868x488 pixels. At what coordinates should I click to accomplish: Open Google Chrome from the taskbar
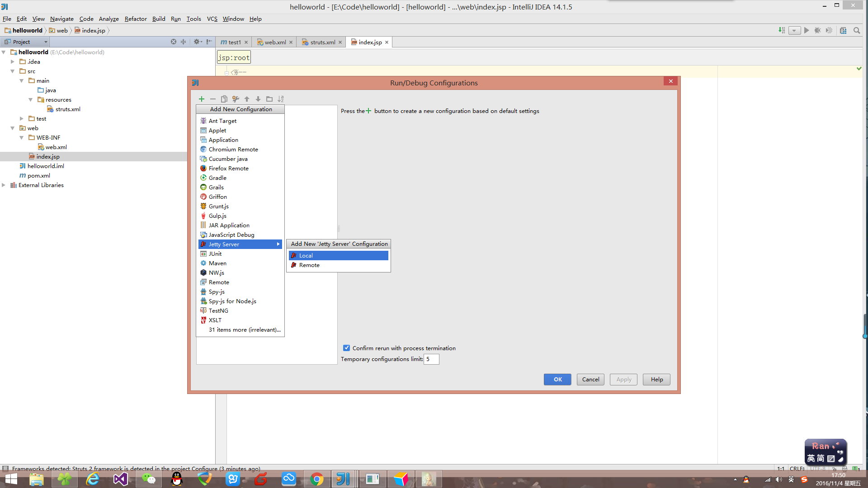[317, 479]
